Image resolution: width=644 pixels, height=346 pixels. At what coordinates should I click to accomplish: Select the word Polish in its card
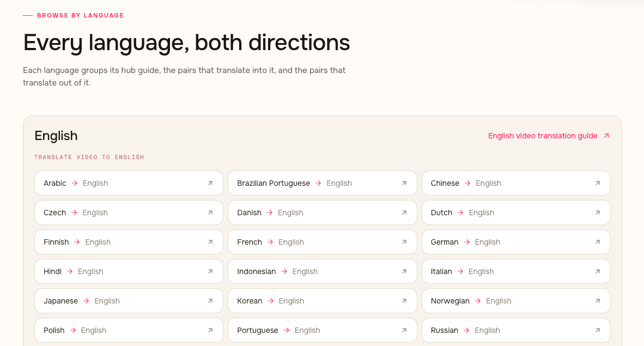[x=54, y=330]
